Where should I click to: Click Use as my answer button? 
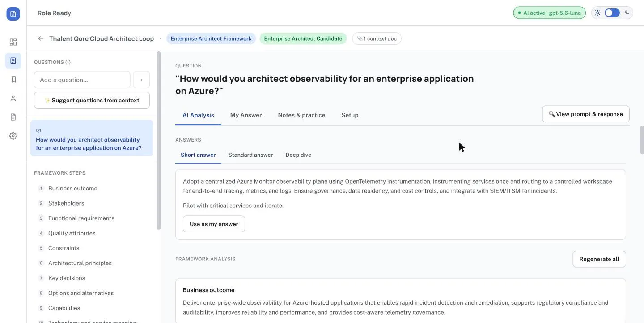coord(214,224)
